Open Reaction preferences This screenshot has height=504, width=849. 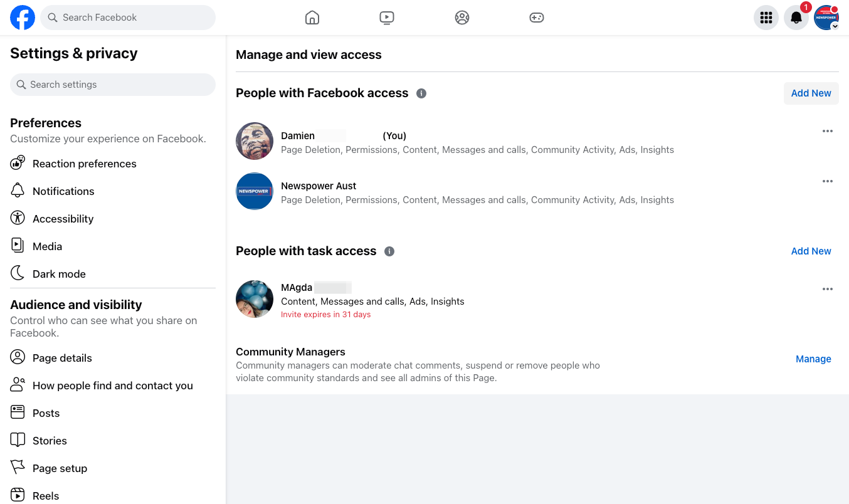tap(113, 164)
